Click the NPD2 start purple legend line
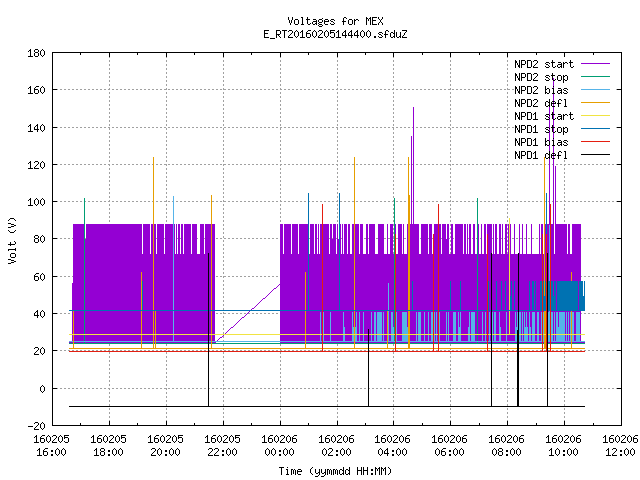Image resolution: width=640 pixels, height=480 pixels. pyautogui.click(x=595, y=64)
